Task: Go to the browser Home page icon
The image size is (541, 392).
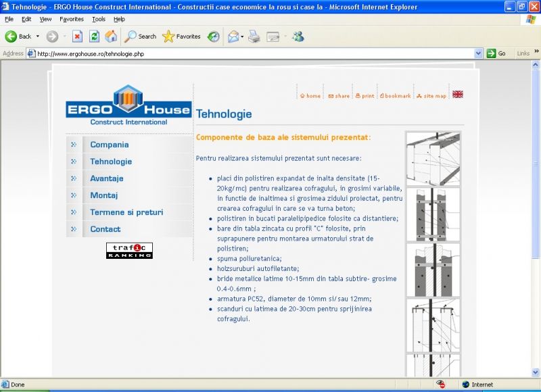Action: click(111, 36)
